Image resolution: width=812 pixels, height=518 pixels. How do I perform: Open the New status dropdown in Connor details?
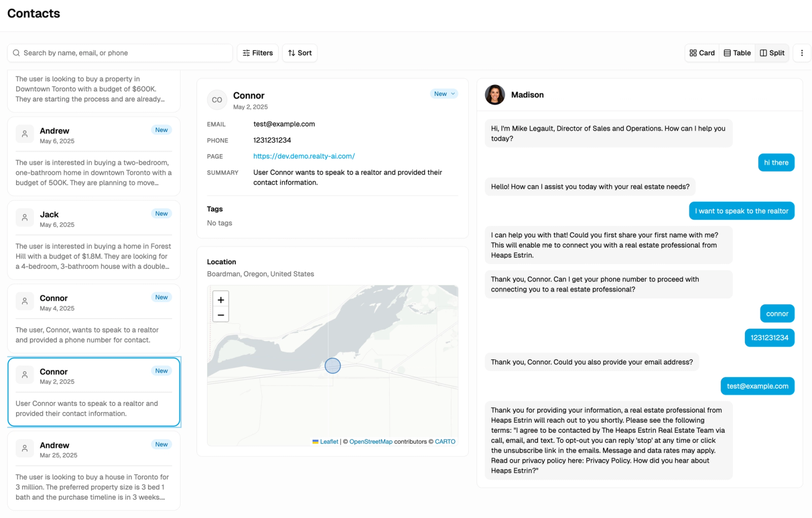coord(444,94)
